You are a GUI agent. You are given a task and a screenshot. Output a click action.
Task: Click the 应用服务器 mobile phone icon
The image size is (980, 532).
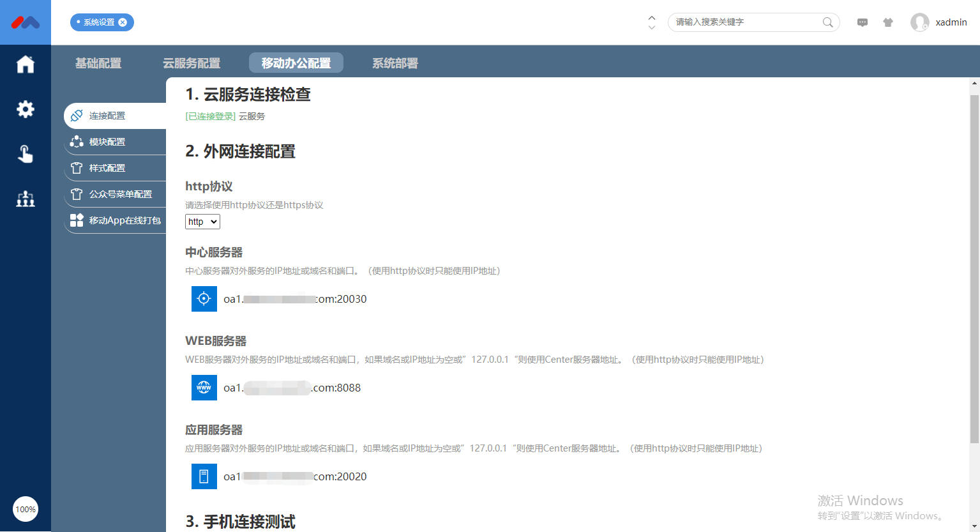click(x=204, y=476)
